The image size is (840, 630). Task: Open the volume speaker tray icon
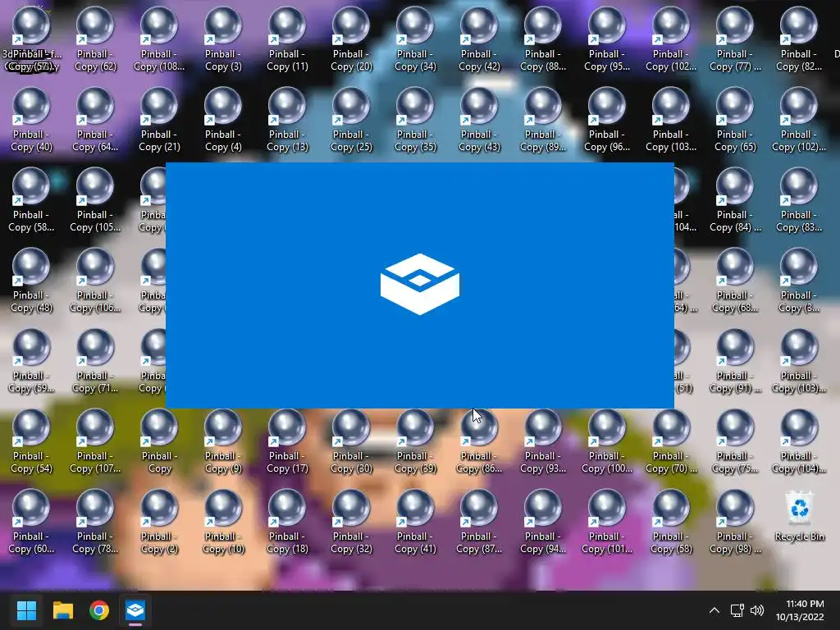click(x=757, y=610)
